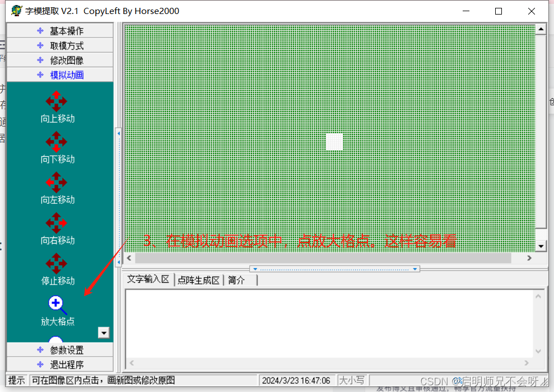Toggle the 大小写 case indicator in status bar
554x392 pixels.
[x=353, y=380]
